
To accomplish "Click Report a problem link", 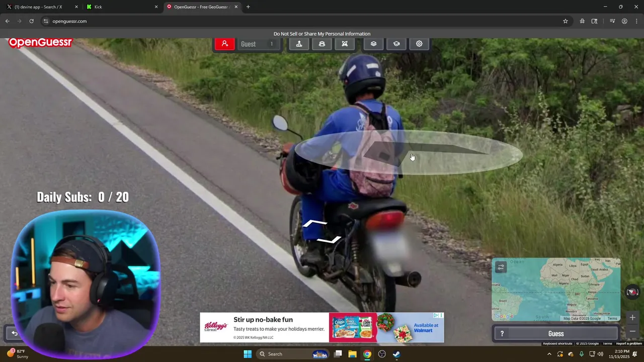I will [629, 343].
